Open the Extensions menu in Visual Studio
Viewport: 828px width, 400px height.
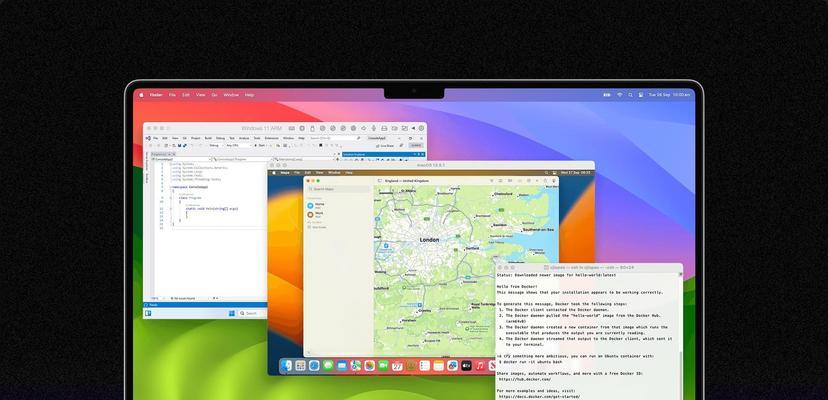271,138
